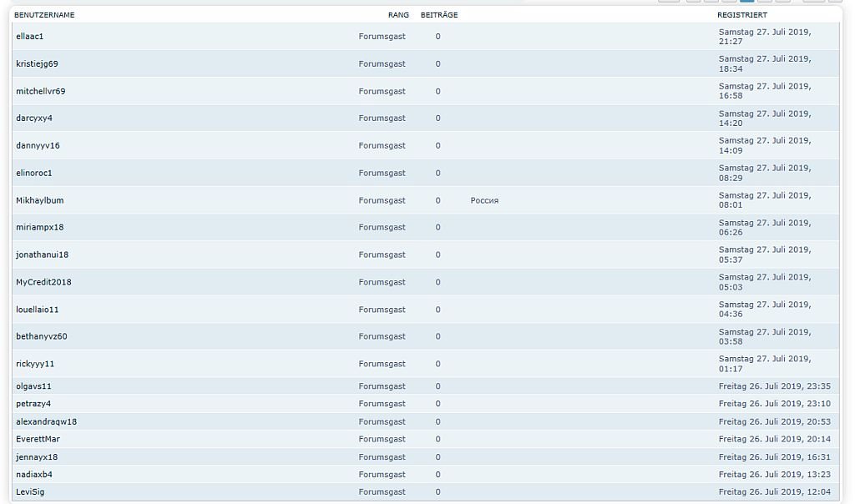The width and height of the screenshot is (855, 504).
Task: Open louellaio11 user page
Action: [x=37, y=310]
